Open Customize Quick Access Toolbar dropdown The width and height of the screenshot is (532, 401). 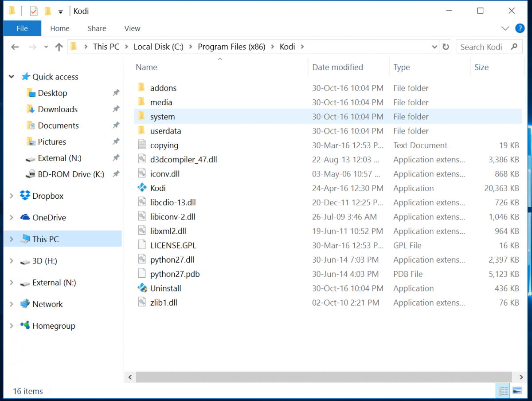(61, 12)
